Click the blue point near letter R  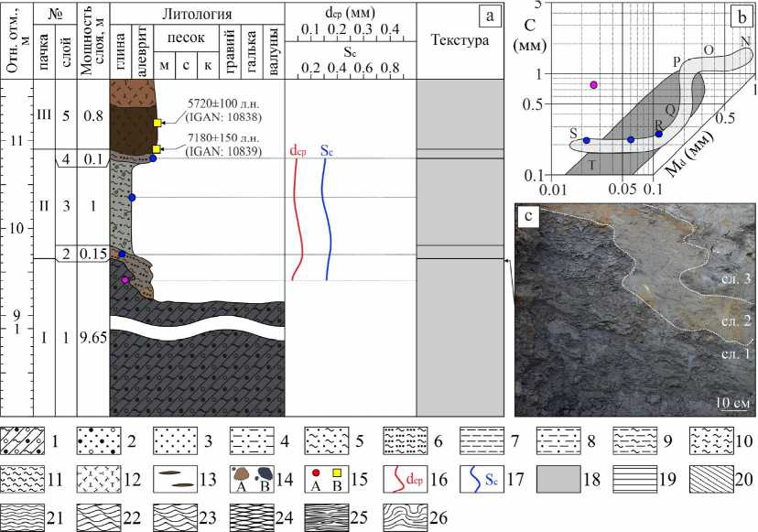click(x=658, y=134)
